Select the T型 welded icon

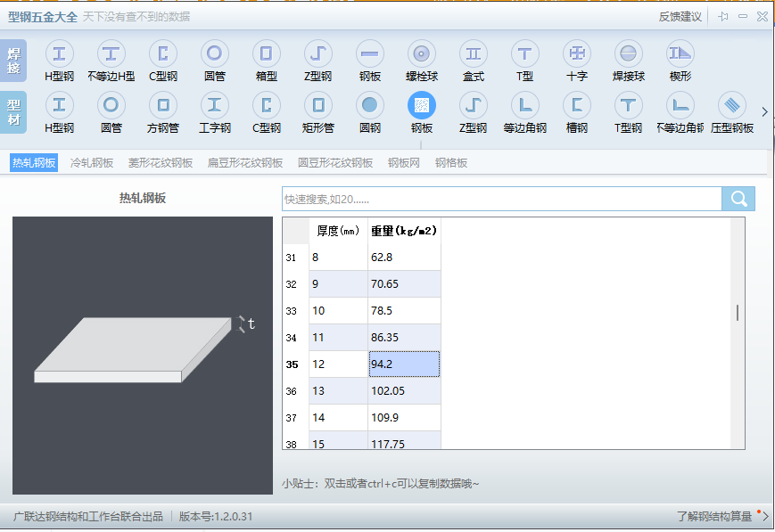[525, 53]
